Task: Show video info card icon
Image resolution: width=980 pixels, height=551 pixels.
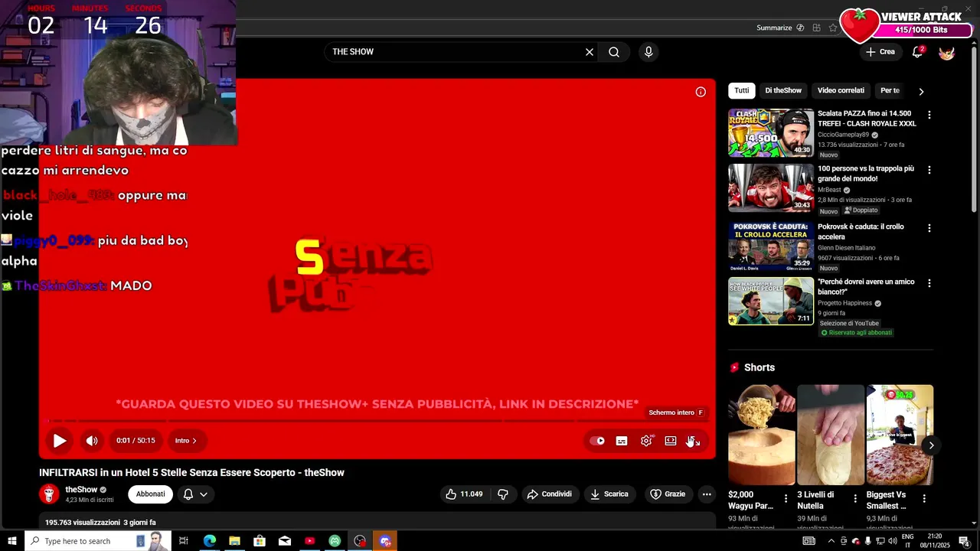Action: 701,92
